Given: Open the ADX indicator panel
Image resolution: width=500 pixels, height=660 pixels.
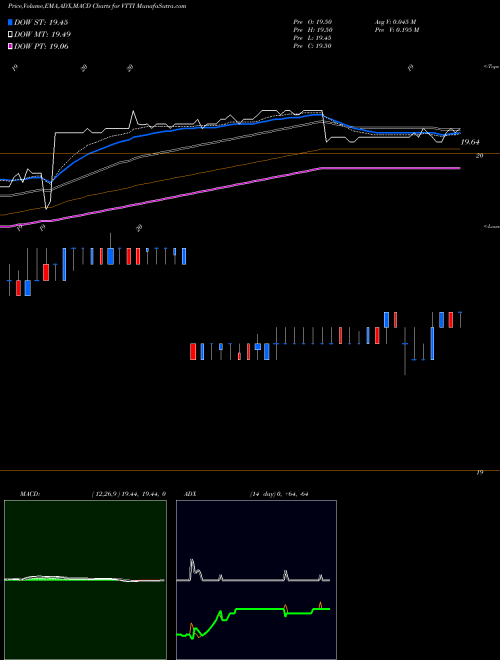Looking at the screenshot, I should tap(256, 580).
